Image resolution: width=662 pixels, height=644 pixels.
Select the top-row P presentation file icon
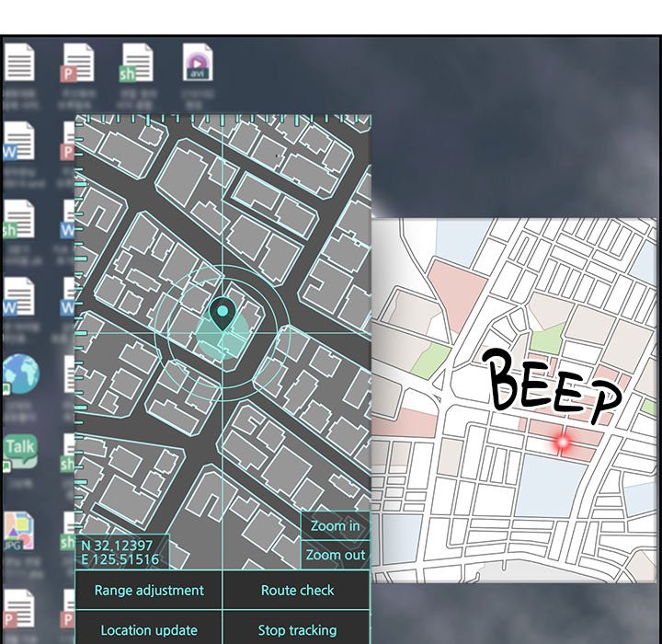(x=77, y=63)
